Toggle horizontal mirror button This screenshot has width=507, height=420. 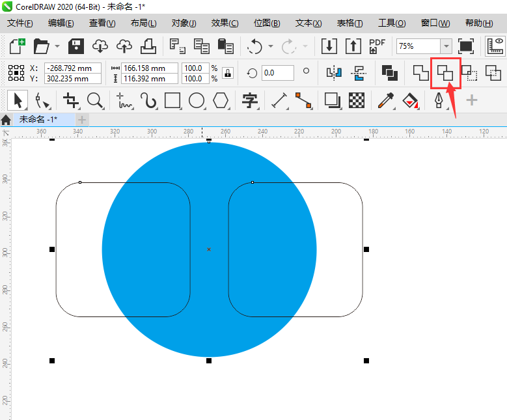click(x=334, y=73)
